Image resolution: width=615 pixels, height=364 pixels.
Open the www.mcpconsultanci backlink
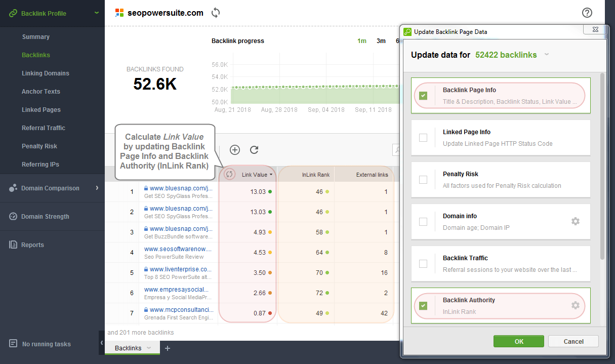coord(181,310)
